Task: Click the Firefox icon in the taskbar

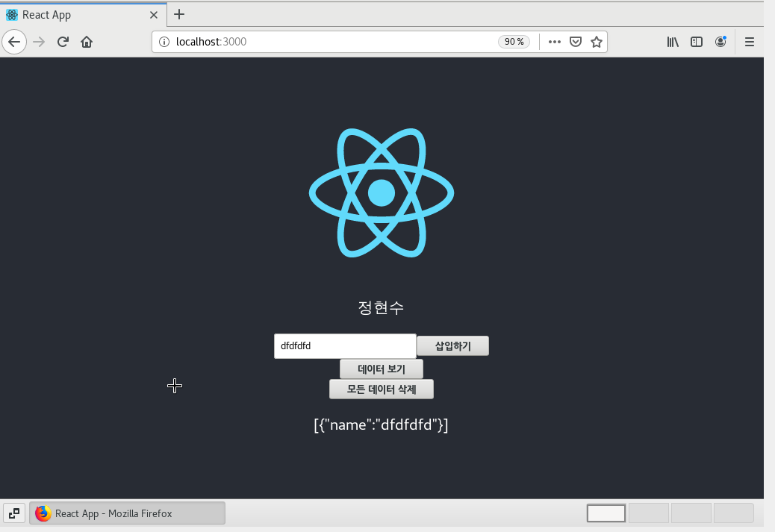Action: [x=43, y=513]
